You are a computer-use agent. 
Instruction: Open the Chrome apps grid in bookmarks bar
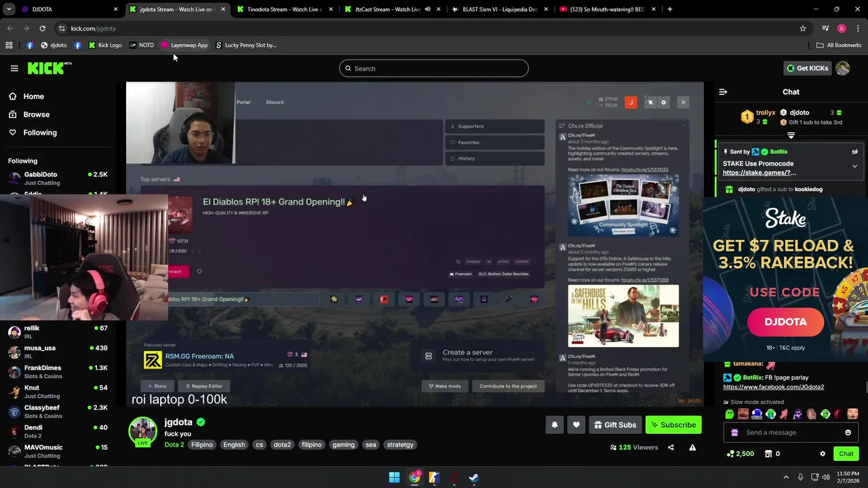tap(9, 45)
